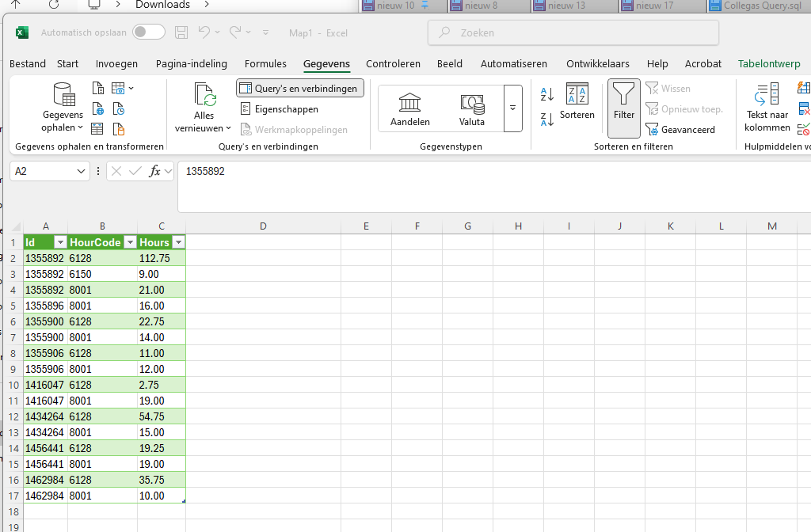Viewport: 811px width, 532px height.
Task: Sort ascending with the A-Z icon
Action: tap(546, 94)
